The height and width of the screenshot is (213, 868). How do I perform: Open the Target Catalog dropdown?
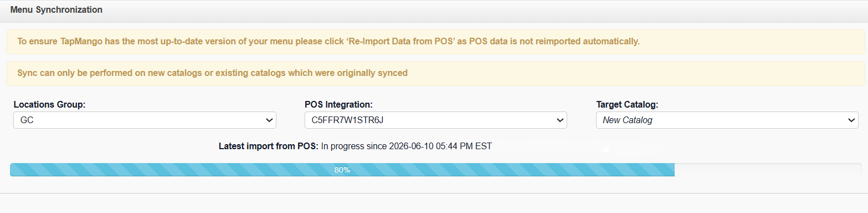point(727,120)
